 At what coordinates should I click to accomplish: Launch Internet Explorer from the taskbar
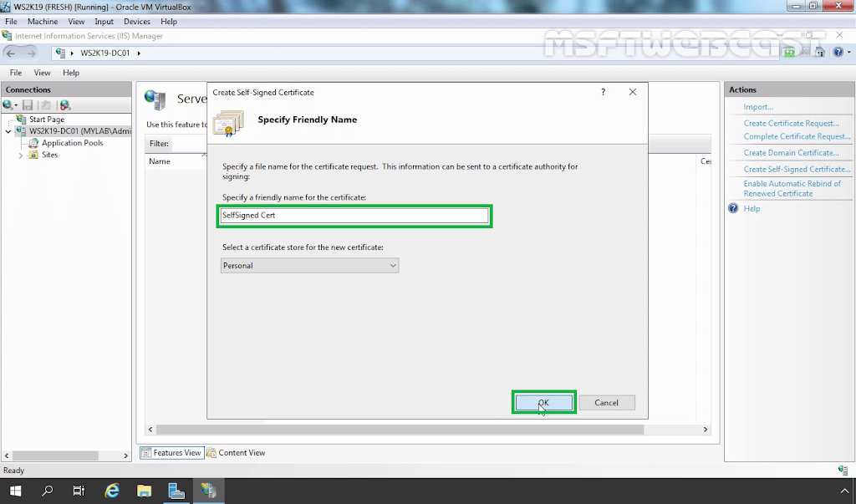click(x=112, y=491)
